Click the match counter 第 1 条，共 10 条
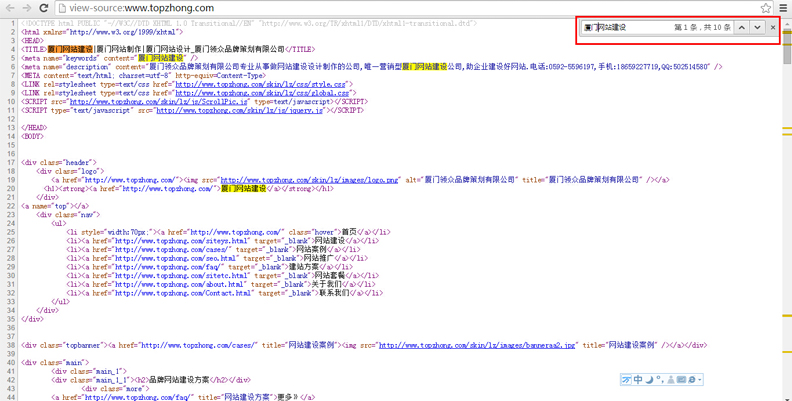Screen dimensions: 792x401 [702, 27]
